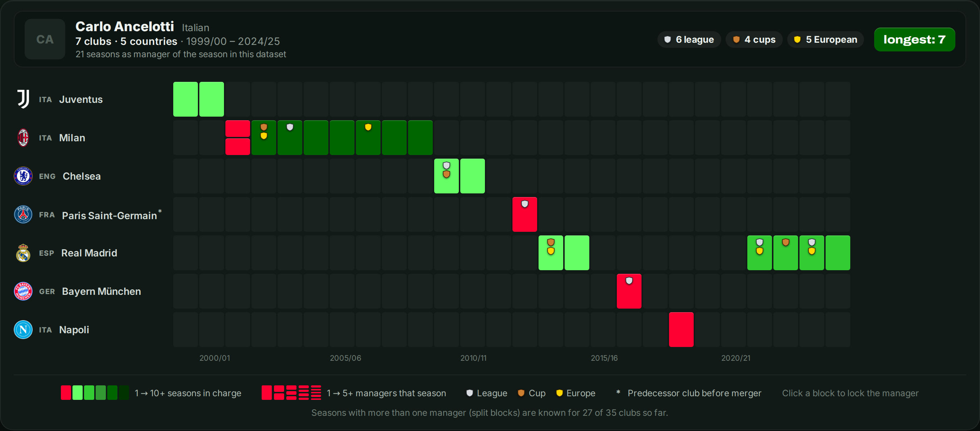Image resolution: width=980 pixels, height=431 pixels.
Task: Click 'Click a block to lock the manager' hint
Action: [x=850, y=393]
